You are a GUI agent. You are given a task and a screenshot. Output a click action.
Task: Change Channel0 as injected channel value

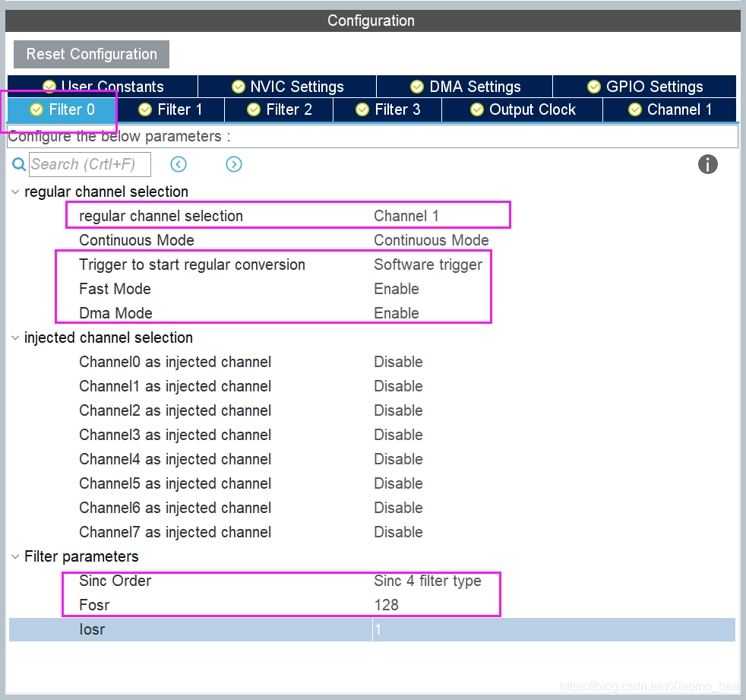[x=398, y=362]
